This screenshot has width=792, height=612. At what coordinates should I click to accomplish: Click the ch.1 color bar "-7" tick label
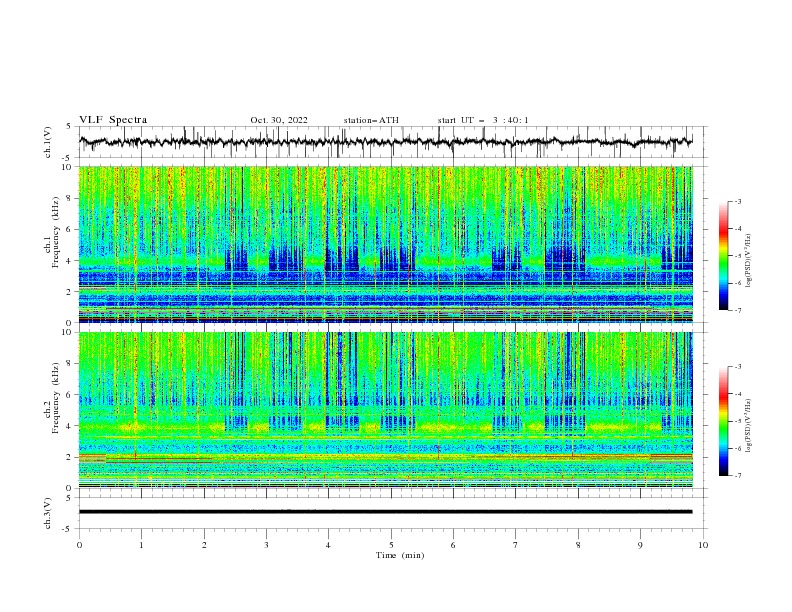737,310
